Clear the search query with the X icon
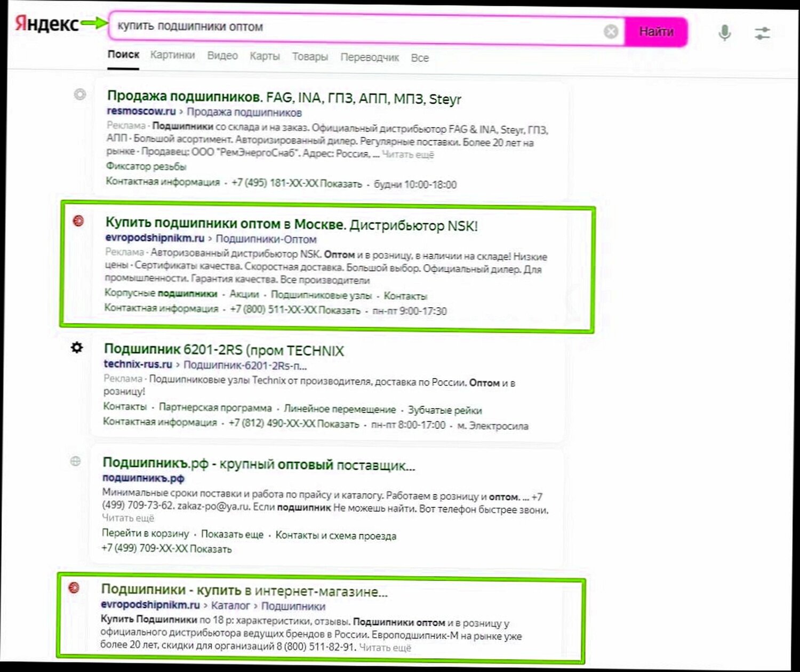The height and width of the screenshot is (672, 800). (x=611, y=31)
